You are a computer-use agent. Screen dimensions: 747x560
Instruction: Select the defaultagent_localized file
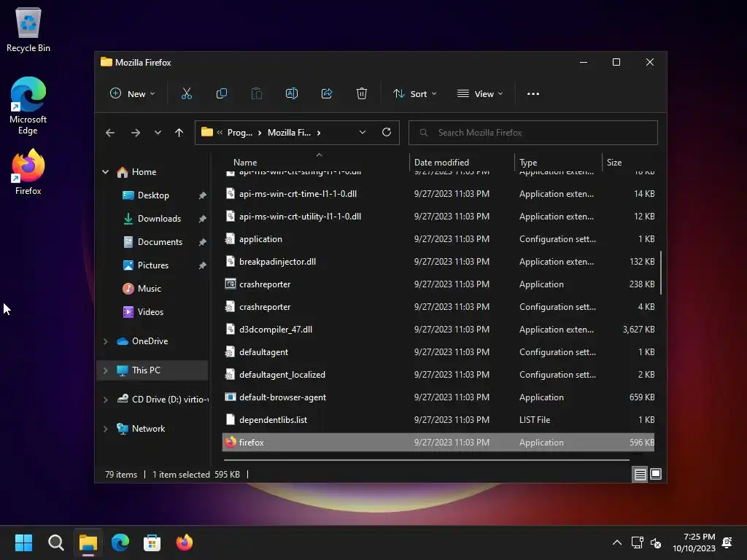point(438,375)
